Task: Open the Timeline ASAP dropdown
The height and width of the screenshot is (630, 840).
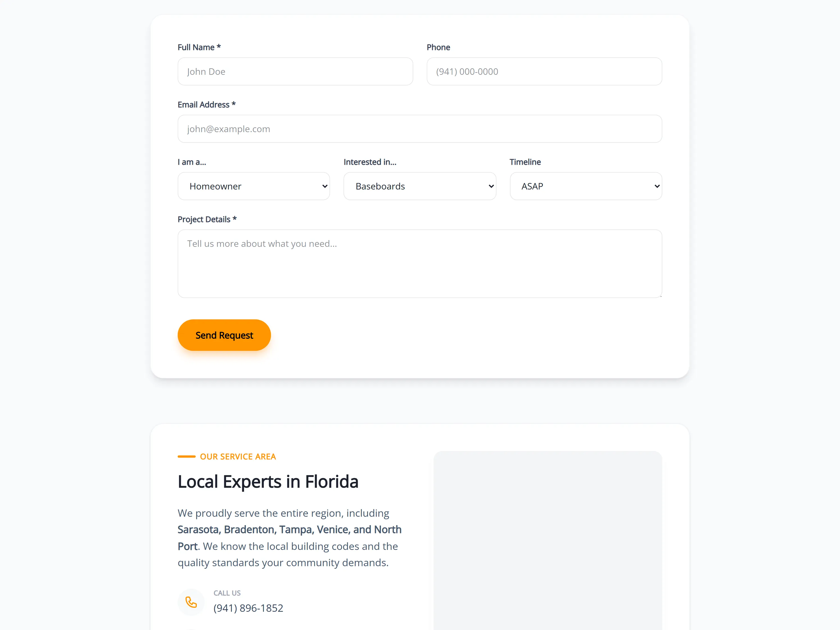Action: [586, 186]
